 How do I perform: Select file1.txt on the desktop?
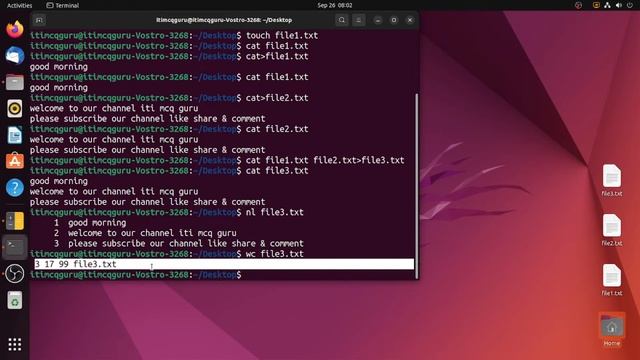tap(611, 280)
